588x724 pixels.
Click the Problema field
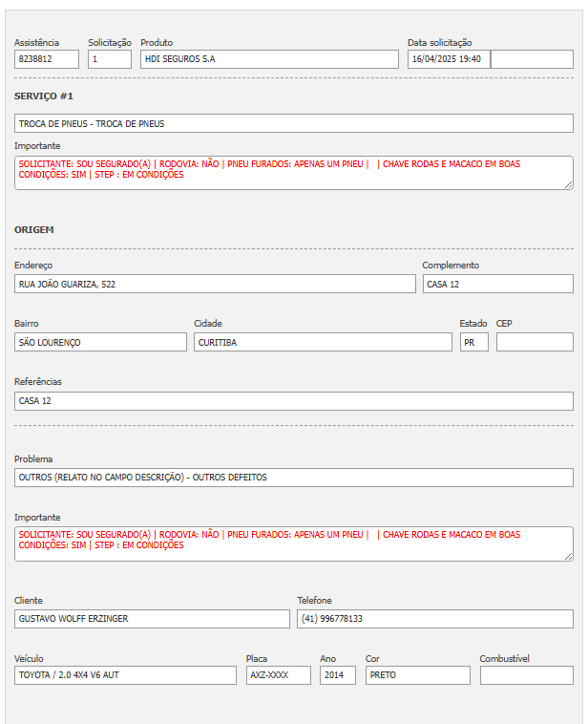(294, 477)
